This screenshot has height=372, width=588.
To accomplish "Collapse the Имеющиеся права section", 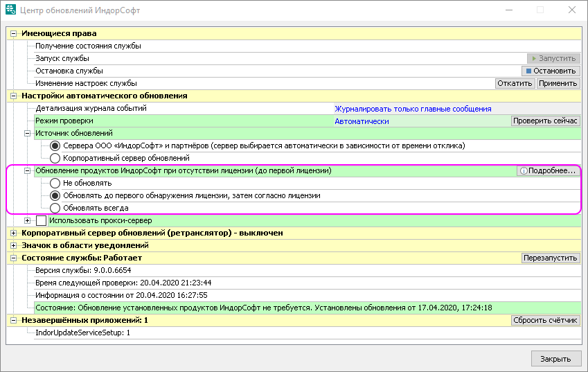I will coord(13,34).
